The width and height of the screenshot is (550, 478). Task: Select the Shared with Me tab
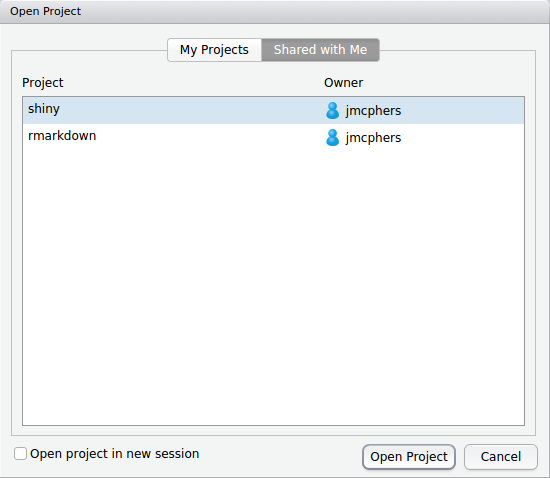pos(320,50)
